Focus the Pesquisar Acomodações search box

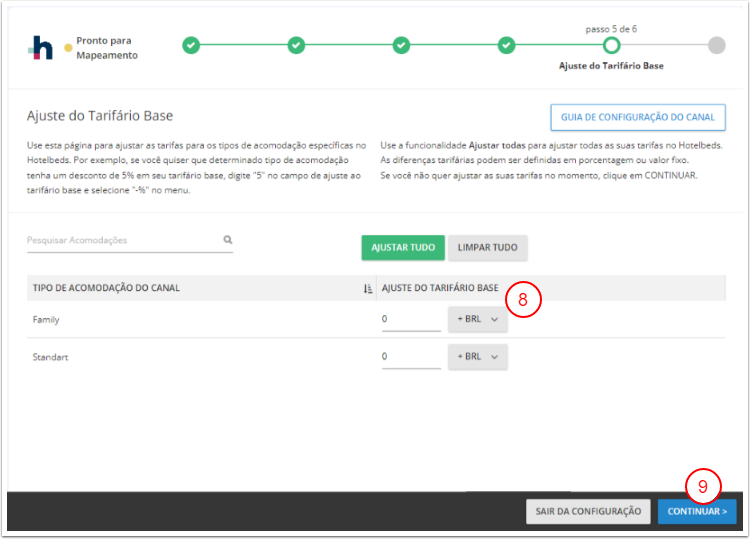tap(120, 240)
